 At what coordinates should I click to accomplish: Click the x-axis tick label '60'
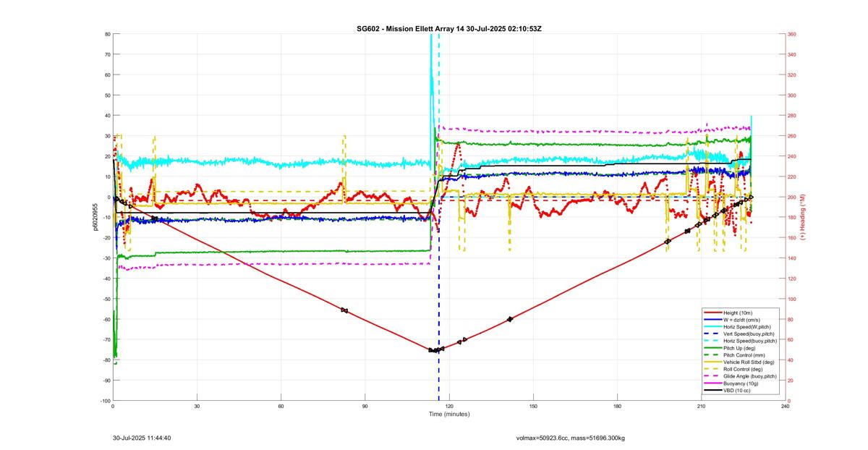click(x=281, y=407)
